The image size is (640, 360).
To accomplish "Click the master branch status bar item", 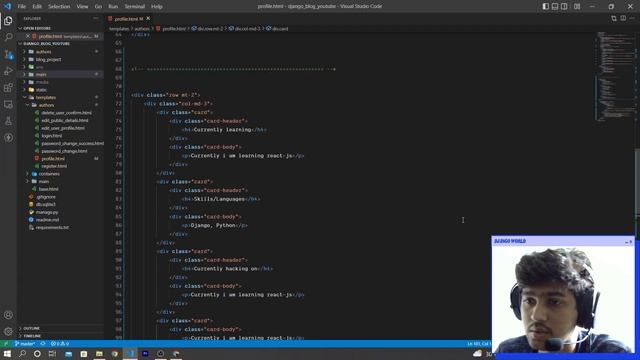I will point(24,344).
